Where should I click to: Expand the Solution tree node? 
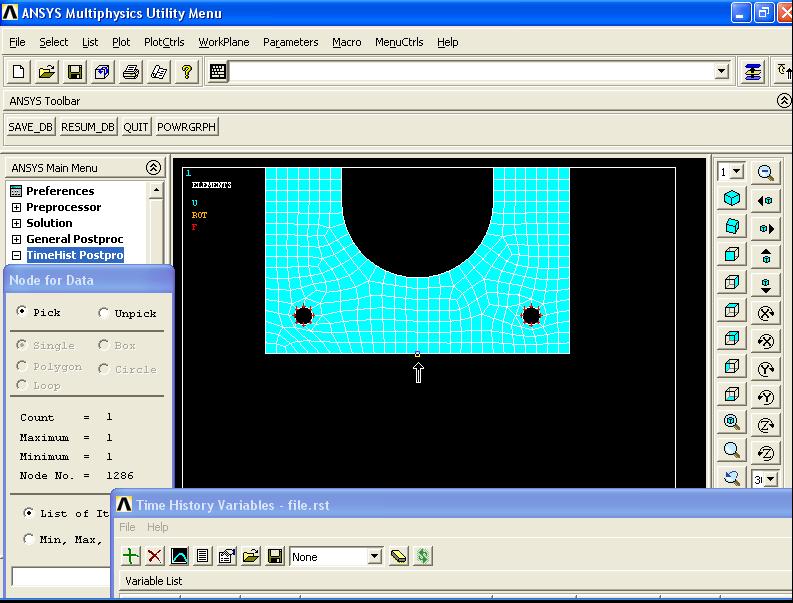16,224
